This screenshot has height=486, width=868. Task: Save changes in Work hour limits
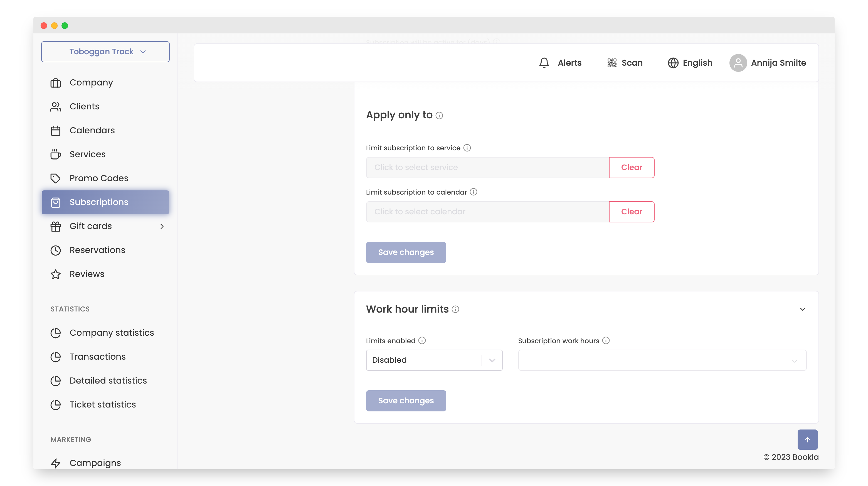point(406,401)
